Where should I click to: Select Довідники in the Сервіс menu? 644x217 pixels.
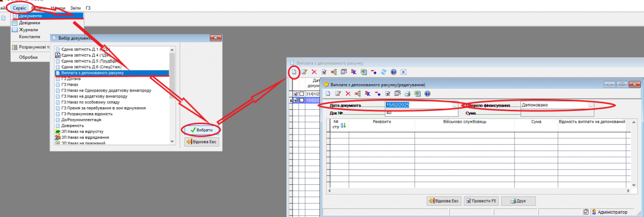coord(30,23)
